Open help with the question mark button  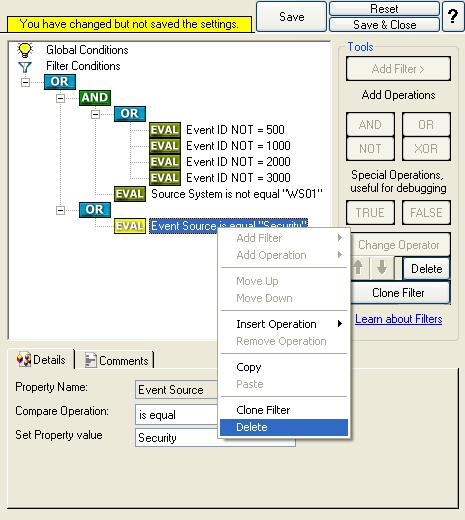tap(453, 16)
